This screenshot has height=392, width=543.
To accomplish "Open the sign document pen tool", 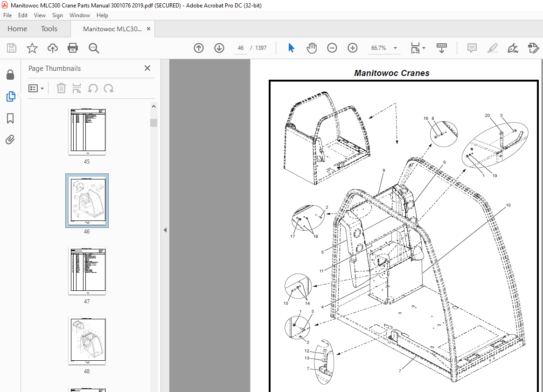I will coord(513,48).
